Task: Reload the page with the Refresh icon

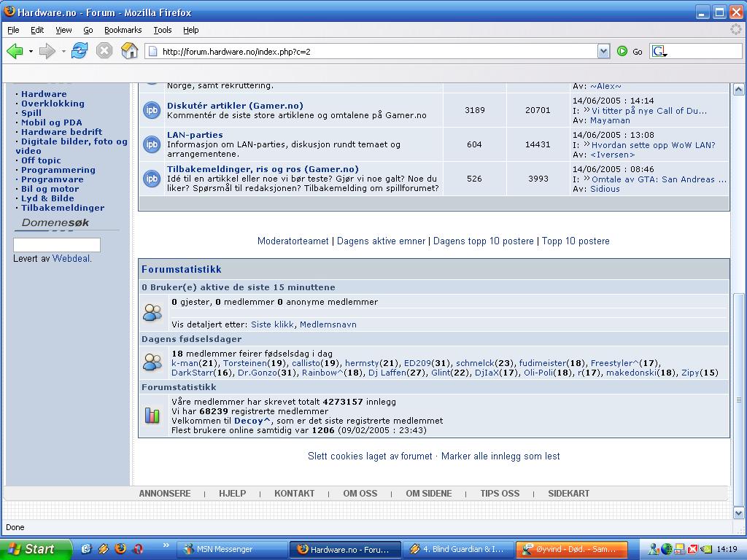Action: 79,50
